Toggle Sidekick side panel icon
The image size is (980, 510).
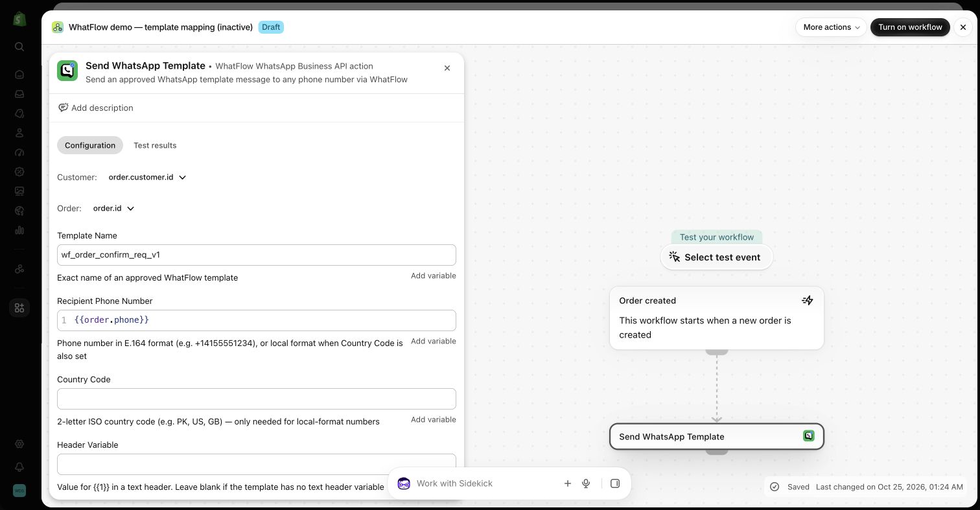point(615,483)
